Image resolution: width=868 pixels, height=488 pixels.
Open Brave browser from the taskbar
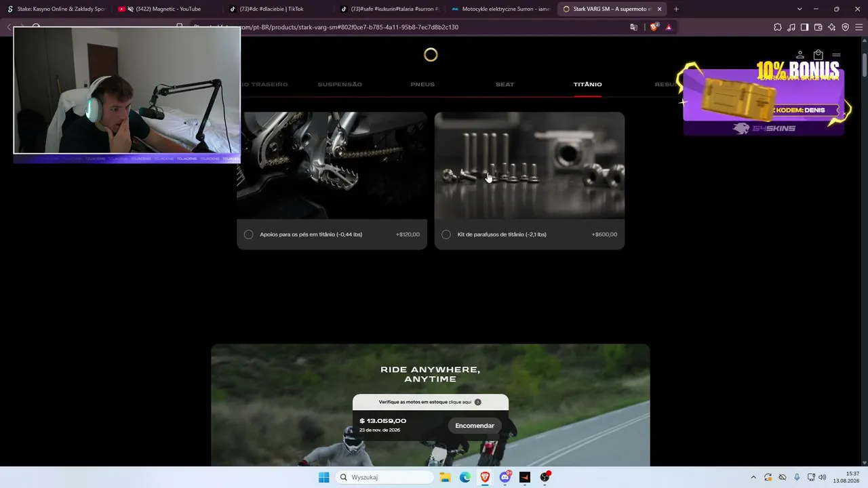click(485, 477)
